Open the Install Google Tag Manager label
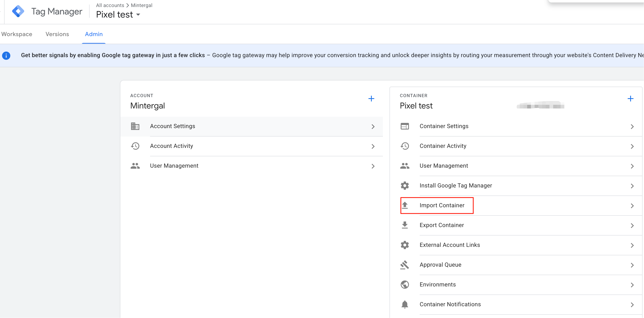Viewport: 644px width, 318px height. click(456, 186)
